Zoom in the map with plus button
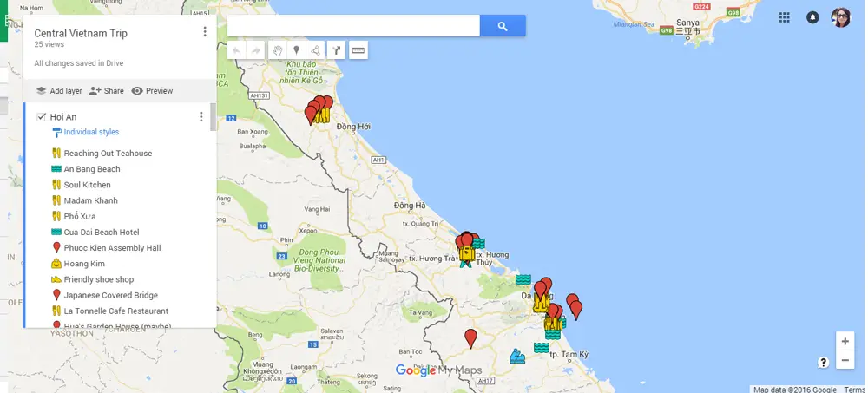Image resolution: width=868 pixels, height=393 pixels. pos(845,342)
